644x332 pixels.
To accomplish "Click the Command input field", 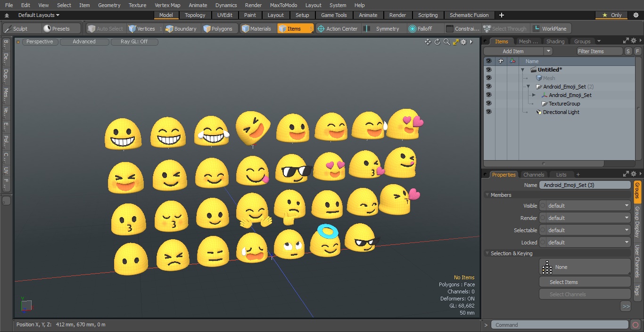I will click(559, 324).
